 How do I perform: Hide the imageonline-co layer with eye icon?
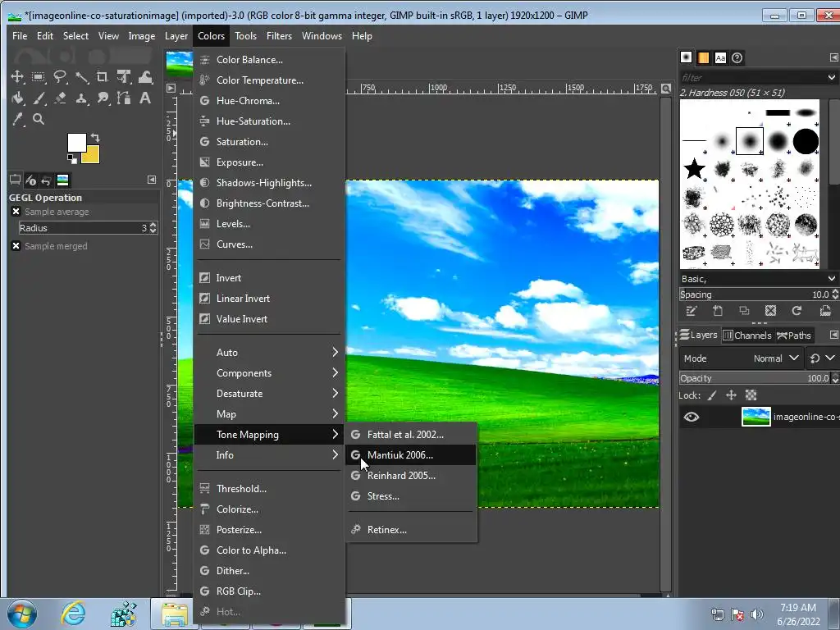coord(692,417)
